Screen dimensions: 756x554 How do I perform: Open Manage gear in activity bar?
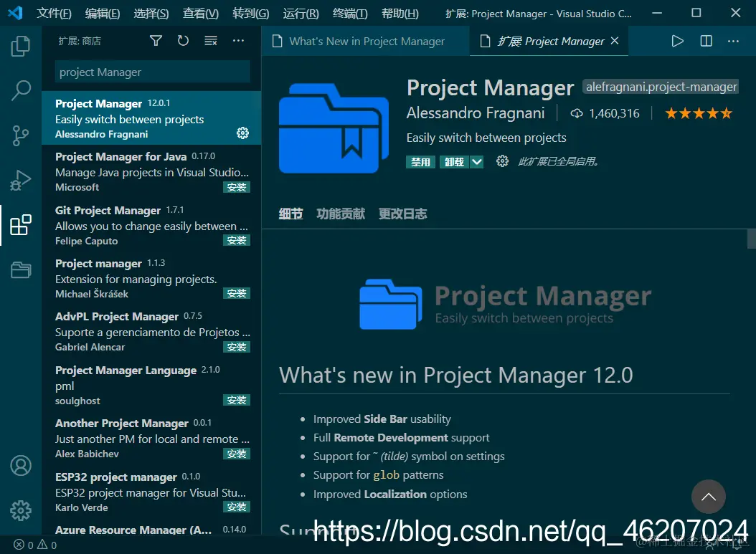20,511
